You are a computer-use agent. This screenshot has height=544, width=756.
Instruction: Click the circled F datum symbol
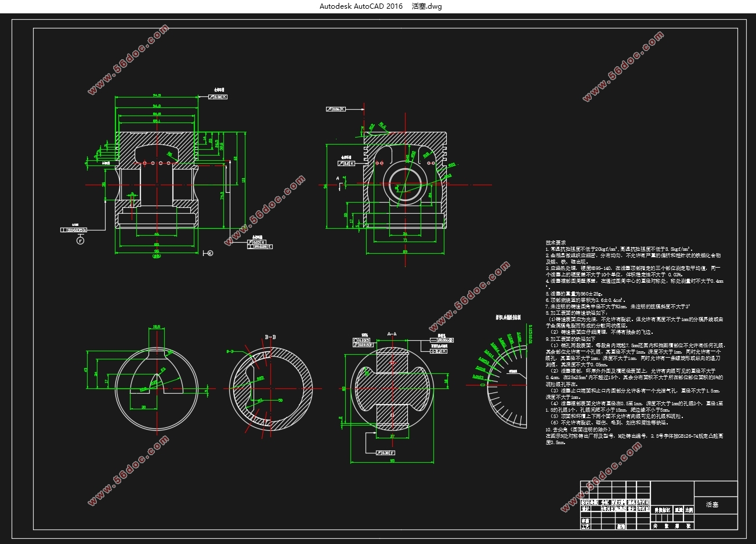click(x=80, y=240)
